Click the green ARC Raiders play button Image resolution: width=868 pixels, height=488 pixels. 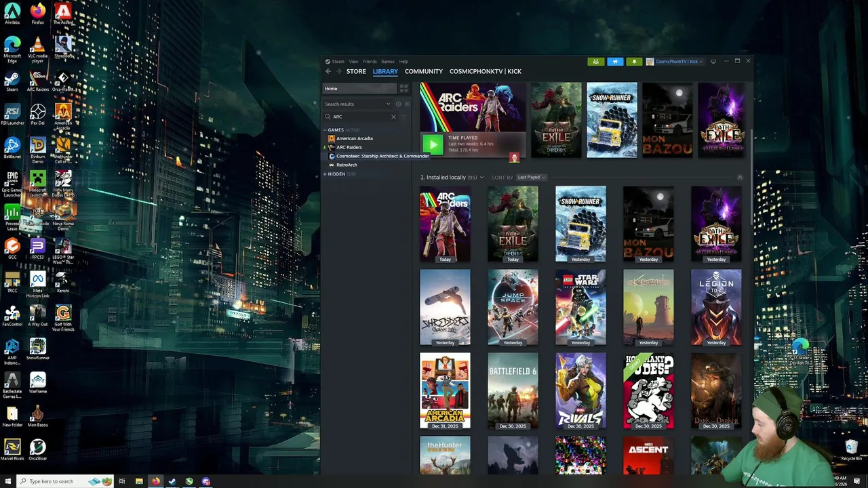(x=433, y=144)
